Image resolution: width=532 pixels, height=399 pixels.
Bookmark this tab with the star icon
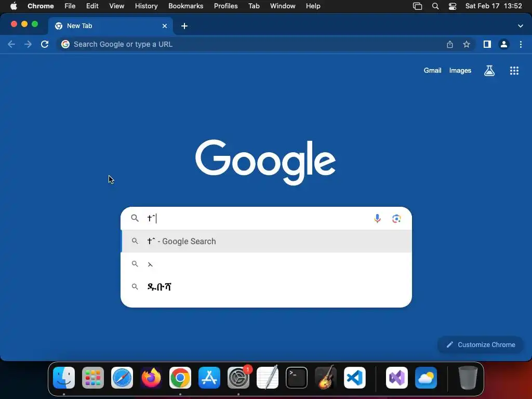point(467,44)
